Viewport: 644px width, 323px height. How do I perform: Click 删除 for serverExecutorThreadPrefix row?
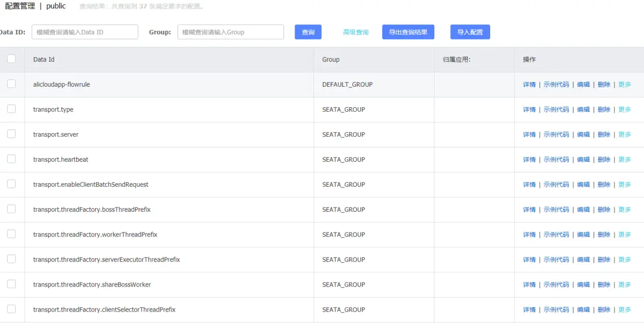pos(604,259)
